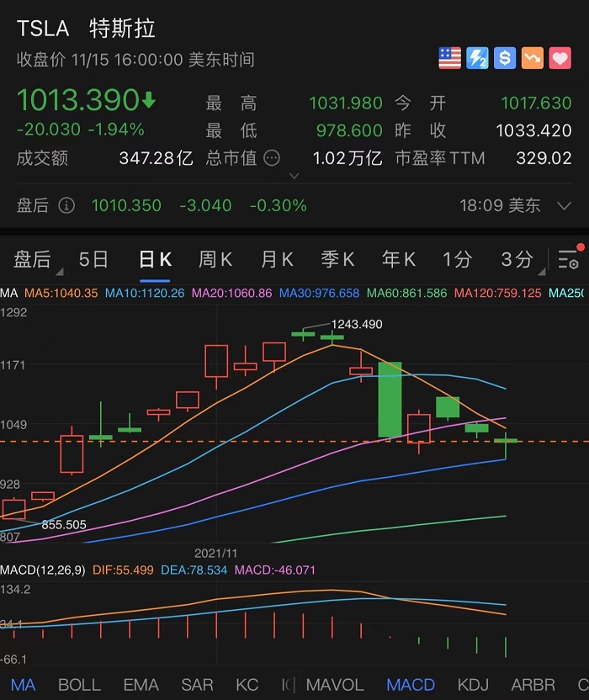
Task: Select the 5日 chart tab
Action: coord(93,259)
